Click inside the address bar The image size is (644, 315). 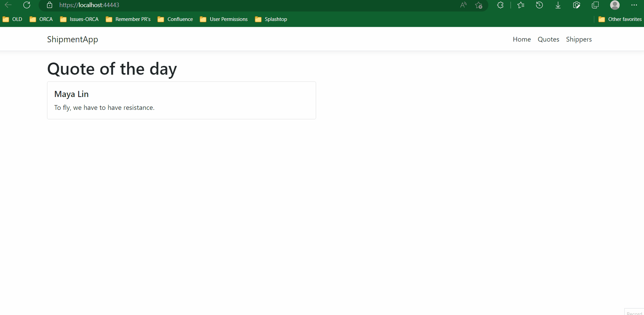point(203,5)
